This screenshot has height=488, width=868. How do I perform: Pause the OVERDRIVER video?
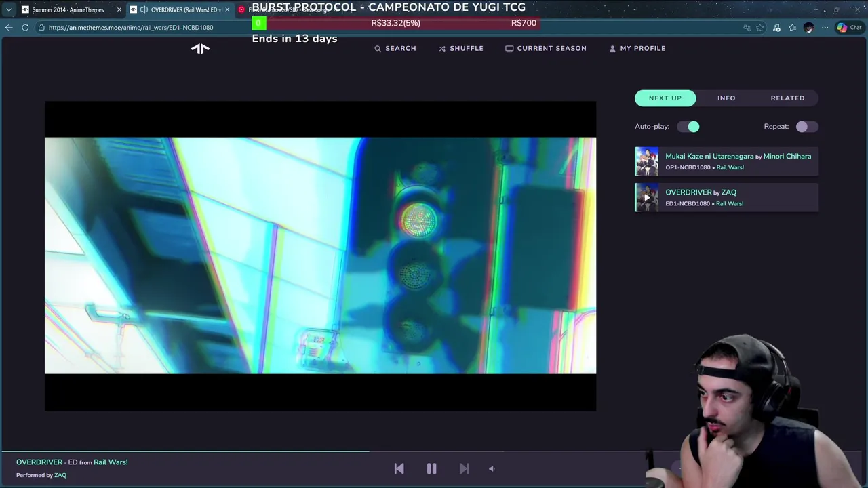(x=431, y=468)
